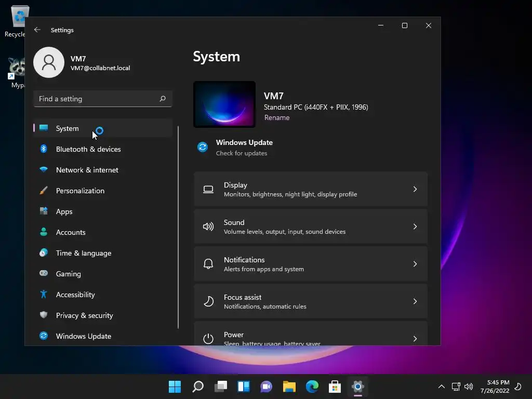Click the Windows Update sync icon under VM7
This screenshot has height=399, width=532.
pos(203,147)
